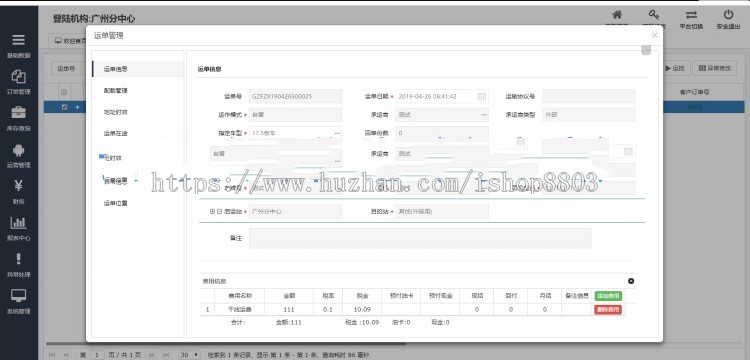The image size is (750, 360).
Task: Select 配载管理 in dialog side menu
Action: click(x=115, y=90)
